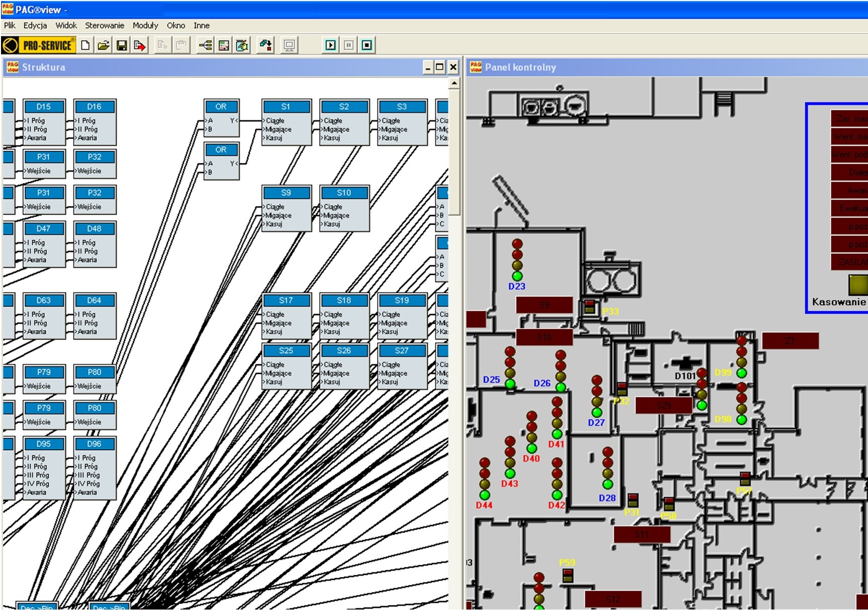
Task: Click the export icon with red arrow
Action: [139, 45]
